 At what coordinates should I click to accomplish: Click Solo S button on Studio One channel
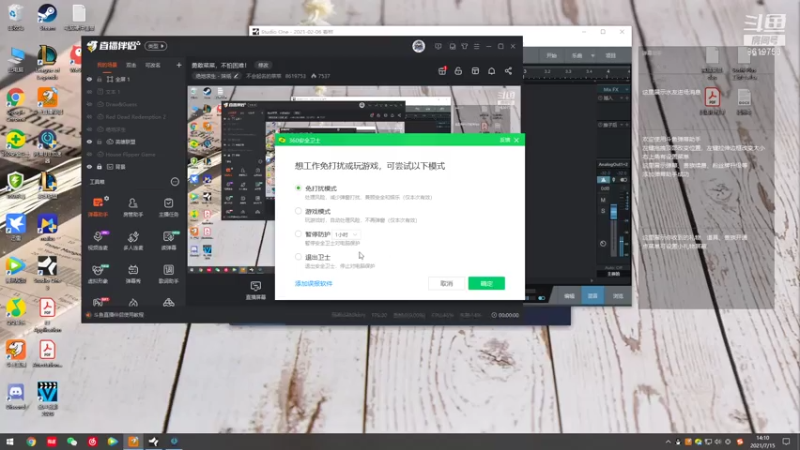pos(603,211)
